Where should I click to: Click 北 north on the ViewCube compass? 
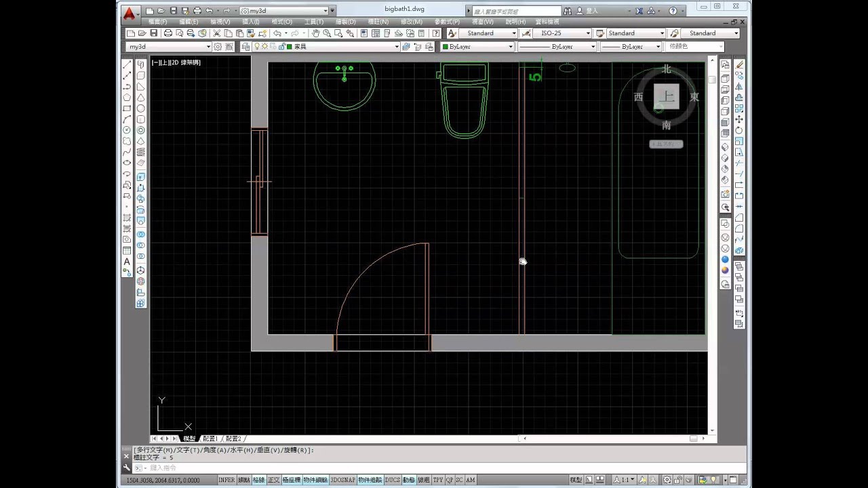pos(667,68)
